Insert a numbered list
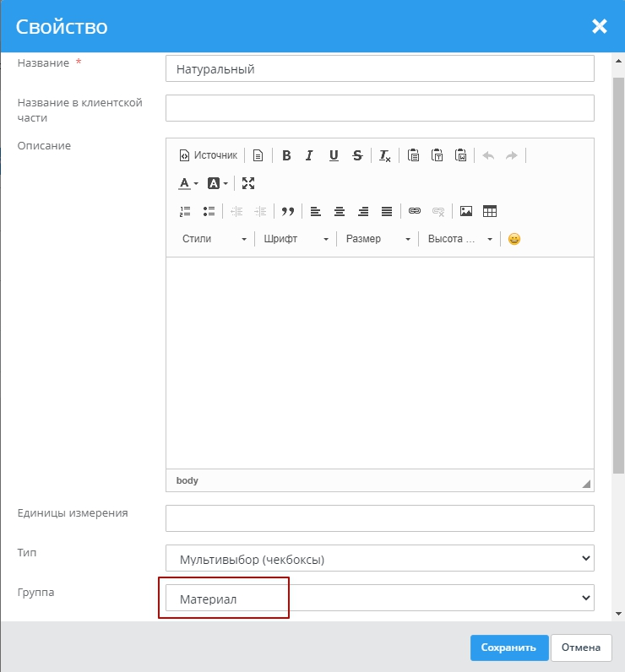Image resolution: width=625 pixels, height=672 pixels. (185, 211)
